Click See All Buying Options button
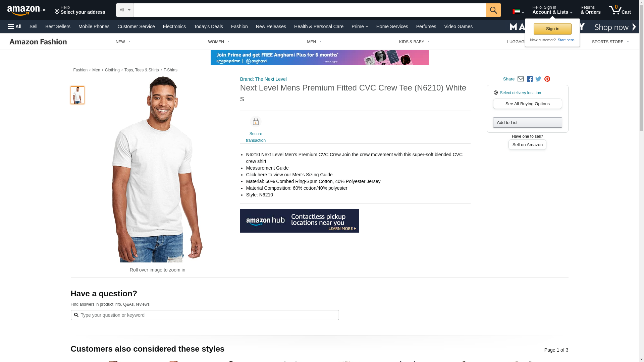The image size is (644, 362). [x=527, y=104]
